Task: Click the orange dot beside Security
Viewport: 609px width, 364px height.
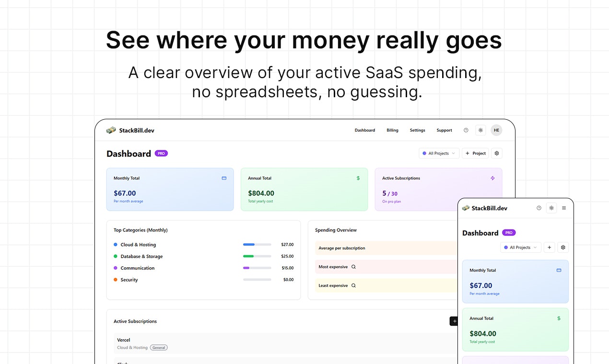Action: coord(116,280)
